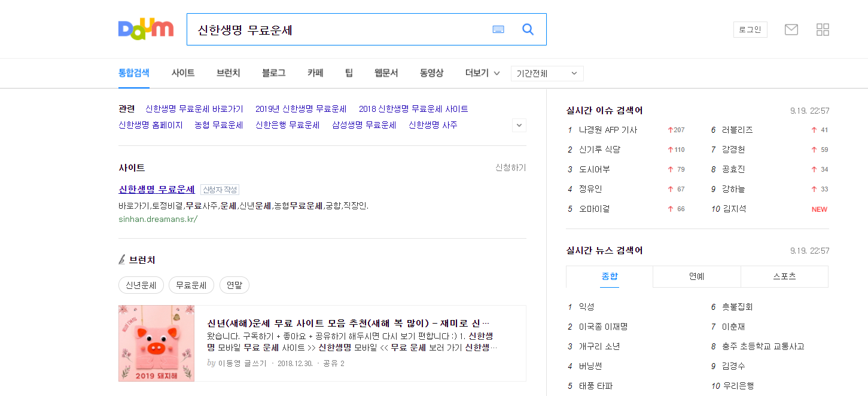Click related search 신한생명 홈페이지
The image size is (868, 396).
coord(151,125)
